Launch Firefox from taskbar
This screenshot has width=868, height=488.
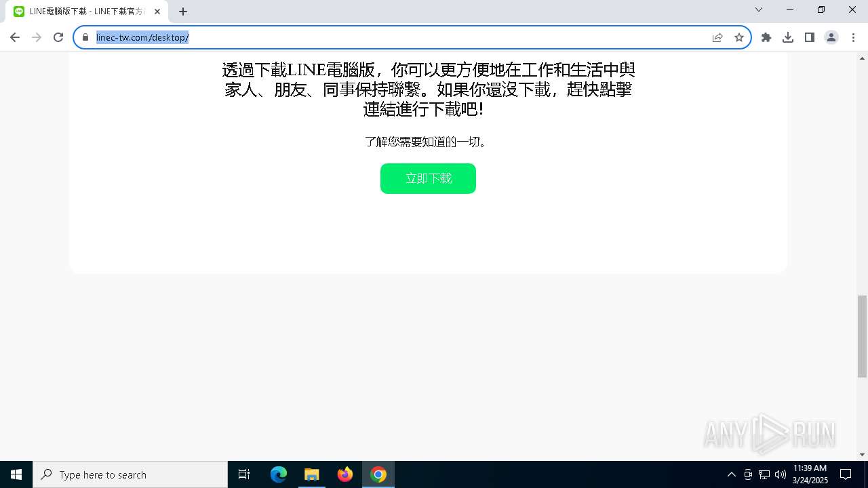coord(345,474)
